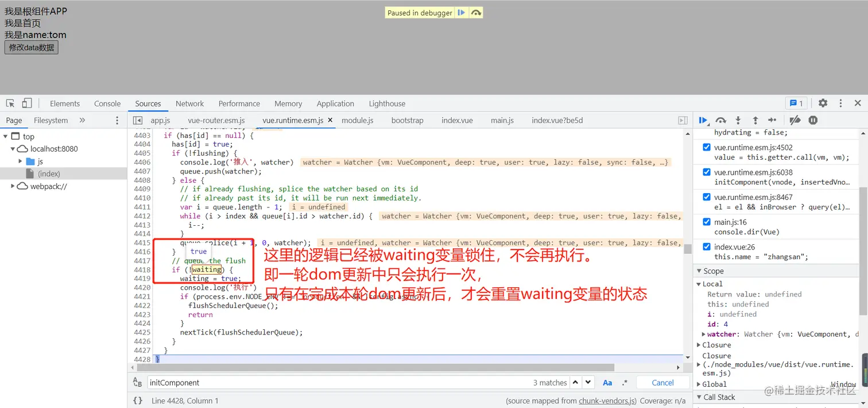Screen dimensions: 868x408
Task: Uncheck breakpoint main.js:16
Action: pos(707,222)
